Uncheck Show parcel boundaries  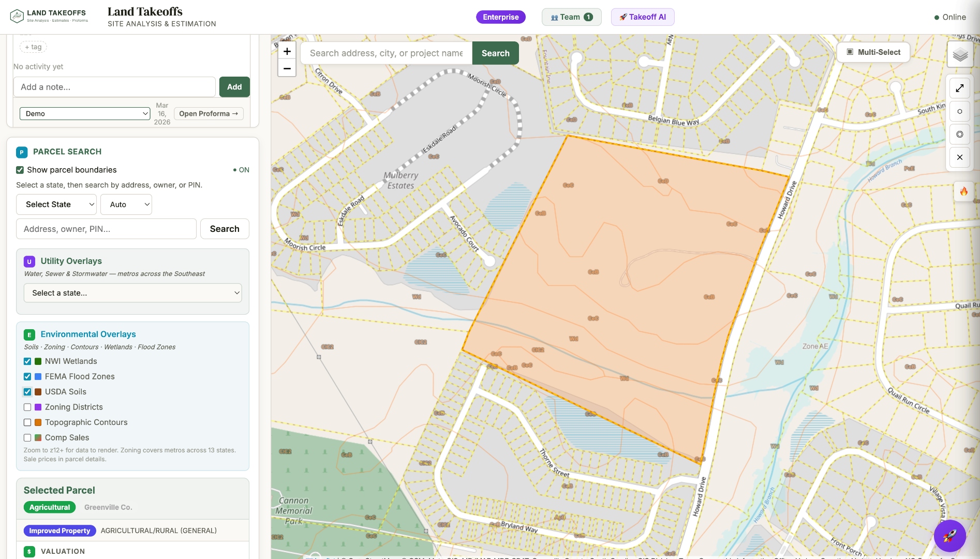tap(20, 170)
